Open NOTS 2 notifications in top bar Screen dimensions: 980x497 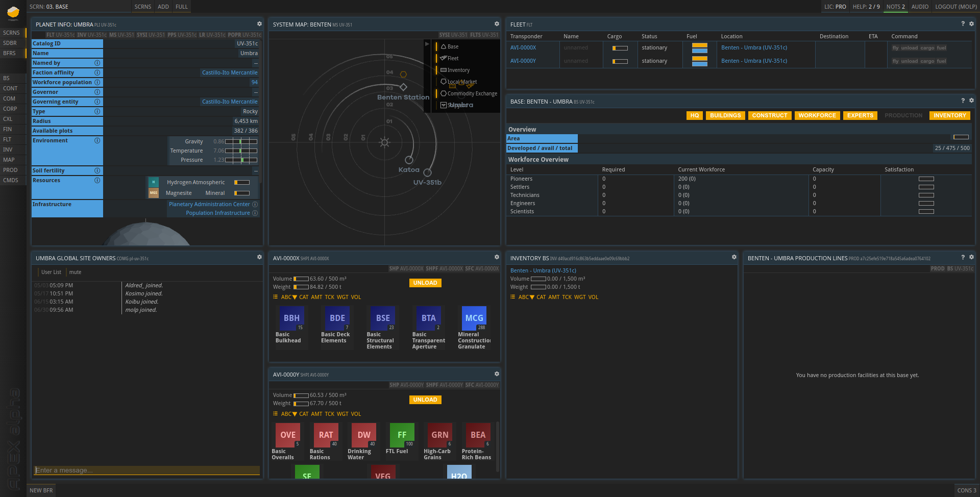pos(896,7)
